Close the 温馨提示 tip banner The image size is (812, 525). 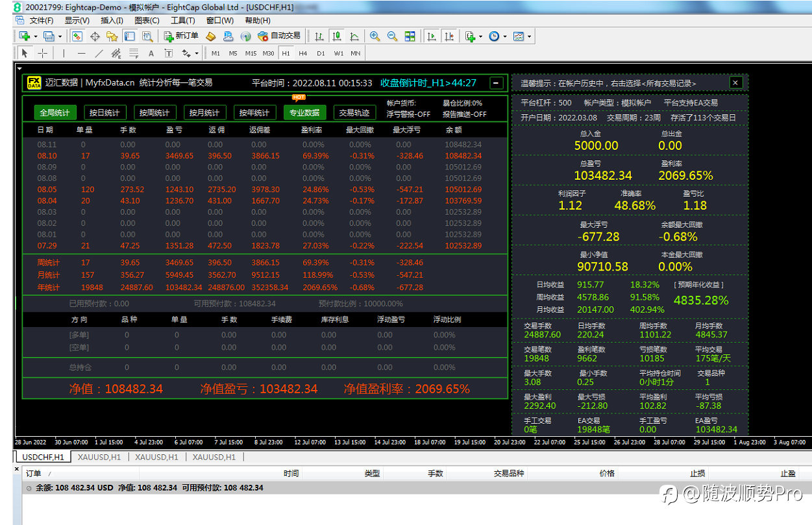click(735, 82)
